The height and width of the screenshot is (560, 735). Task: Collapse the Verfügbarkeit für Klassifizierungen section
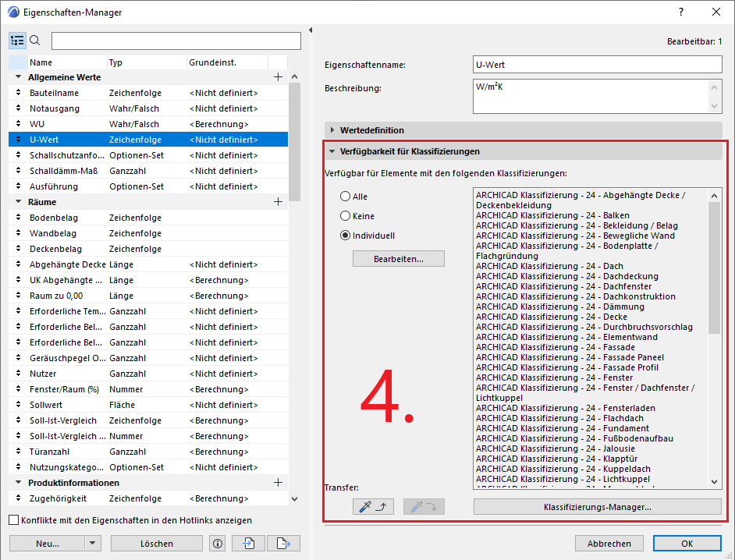332,151
